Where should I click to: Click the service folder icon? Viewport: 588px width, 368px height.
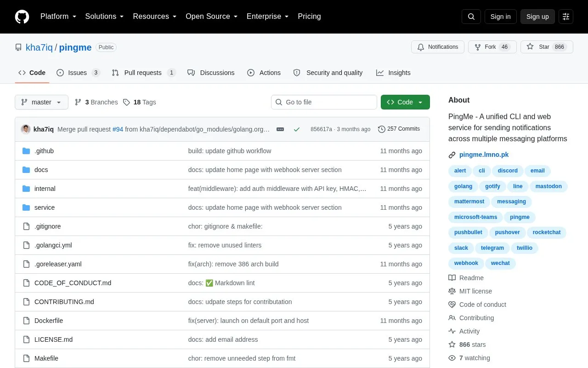pyautogui.click(x=26, y=207)
